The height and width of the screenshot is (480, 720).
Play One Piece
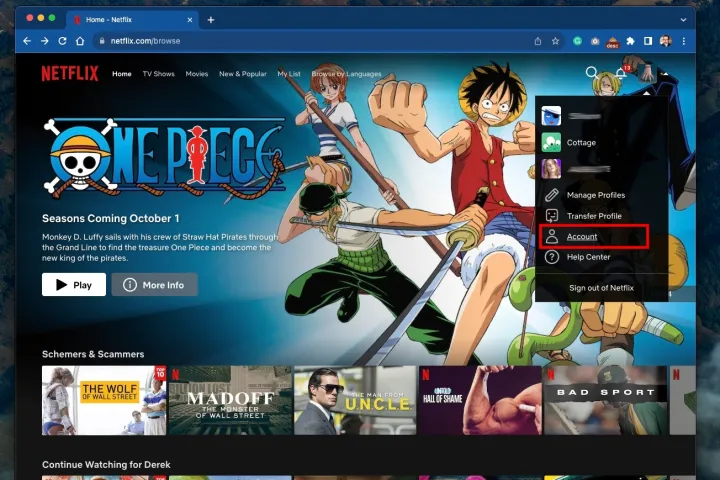point(74,285)
